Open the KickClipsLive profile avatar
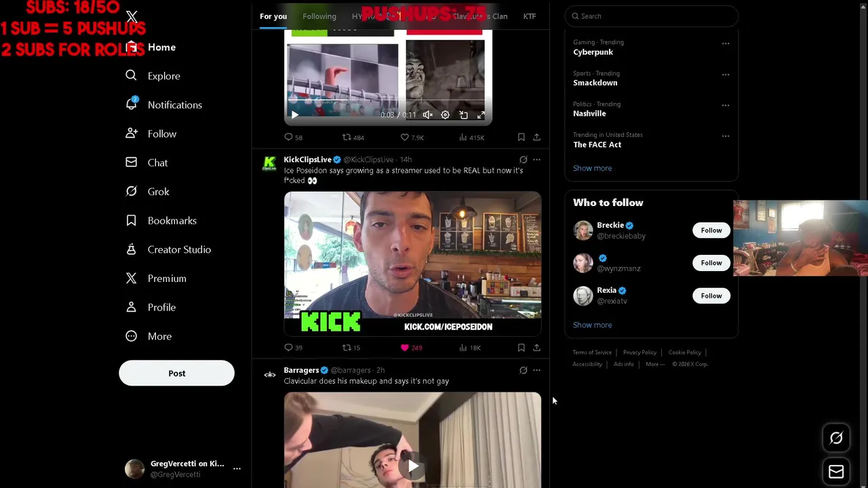This screenshot has height=488, width=868. click(270, 163)
